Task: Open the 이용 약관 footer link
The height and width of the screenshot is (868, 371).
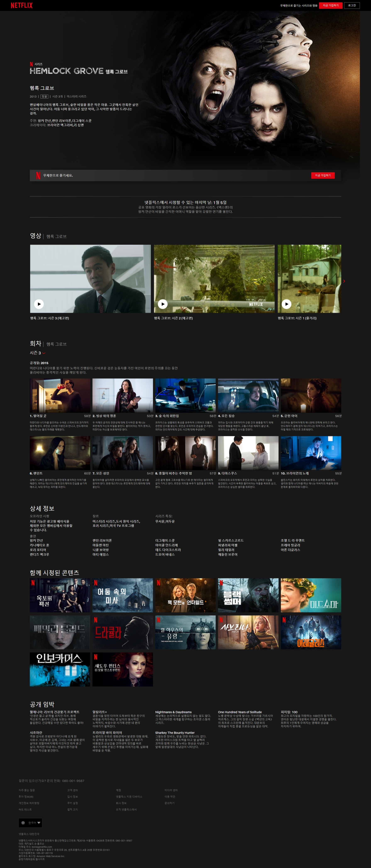Action: (170, 797)
